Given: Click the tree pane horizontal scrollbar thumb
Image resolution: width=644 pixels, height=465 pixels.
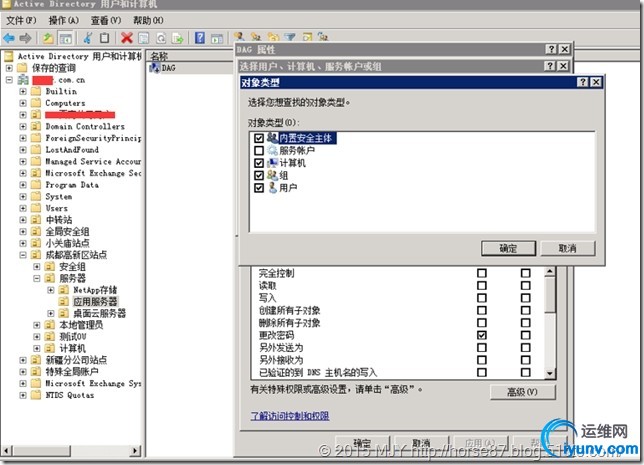Looking at the screenshot, I should coord(42,451).
